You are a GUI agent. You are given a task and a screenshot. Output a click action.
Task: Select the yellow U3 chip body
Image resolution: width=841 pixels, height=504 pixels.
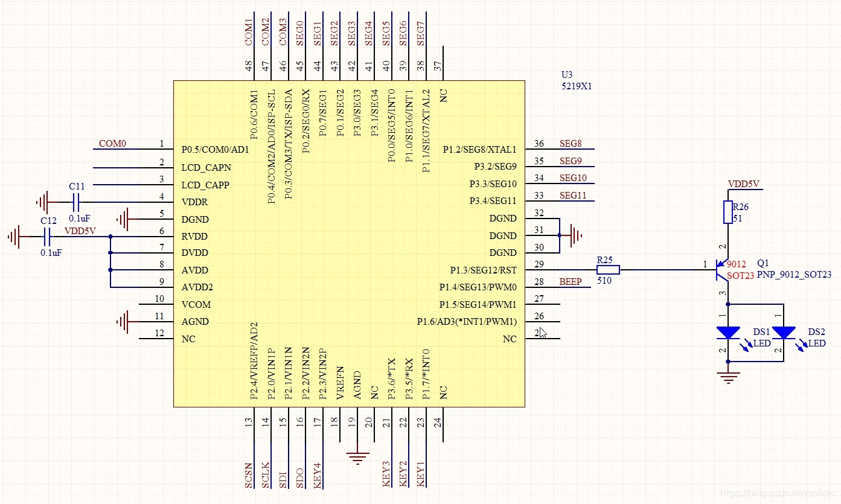(x=349, y=244)
